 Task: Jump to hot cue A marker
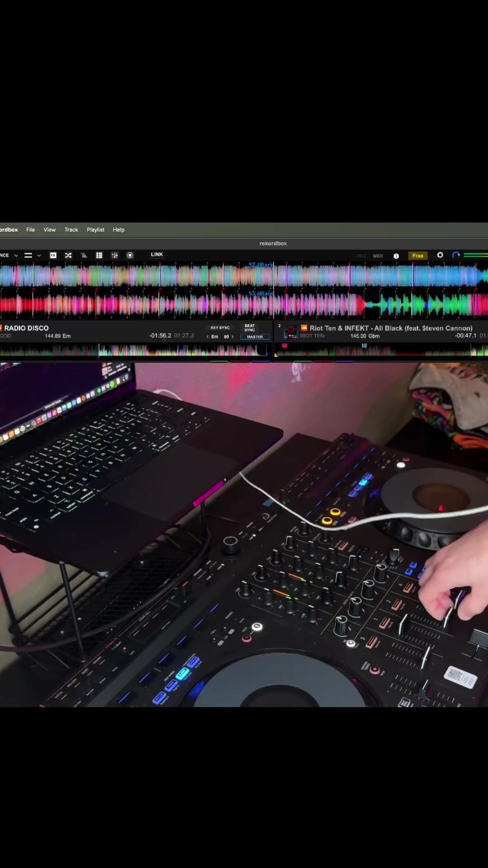coord(285,345)
